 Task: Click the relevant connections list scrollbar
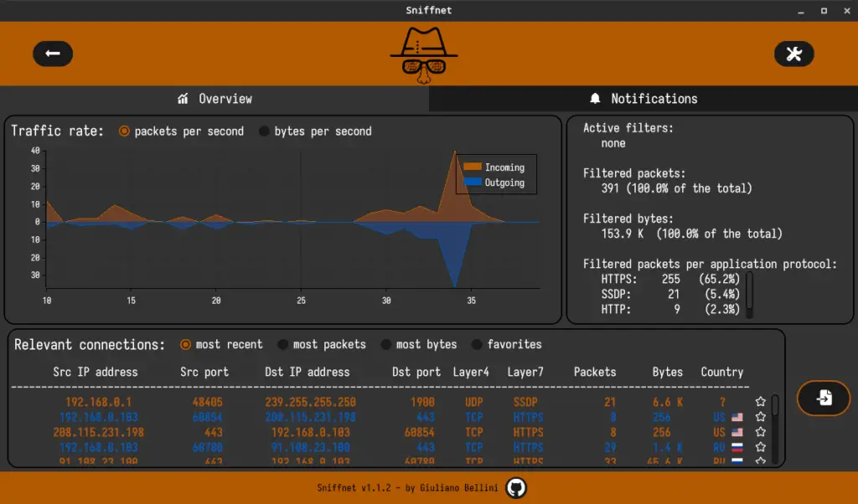(775, 429)
